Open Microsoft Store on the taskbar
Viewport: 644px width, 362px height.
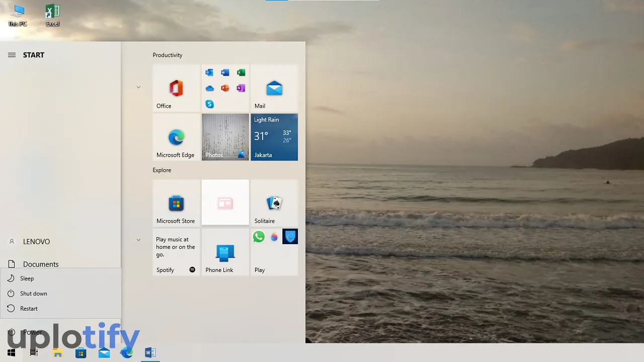80,352
